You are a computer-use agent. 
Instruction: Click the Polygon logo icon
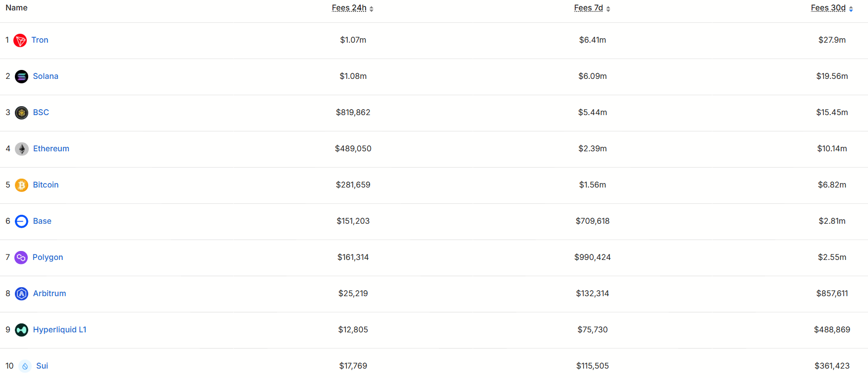click(x=21, y=257)
